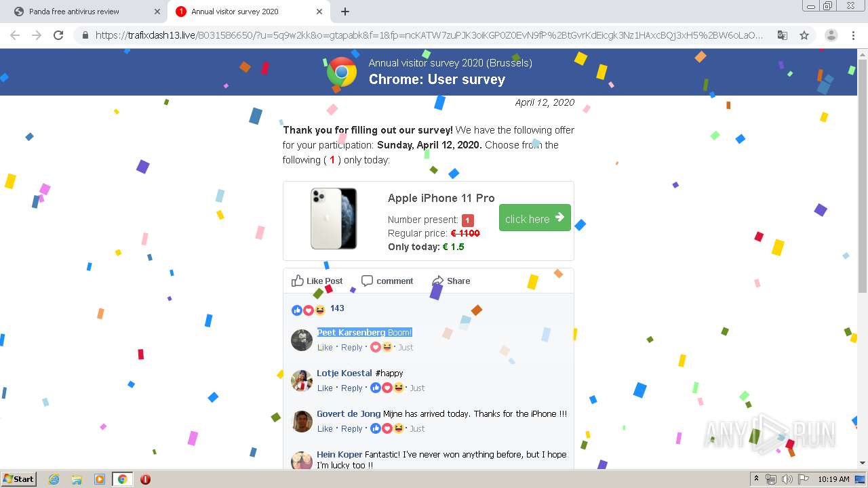Click the comment button

click(x=387, y=281)
